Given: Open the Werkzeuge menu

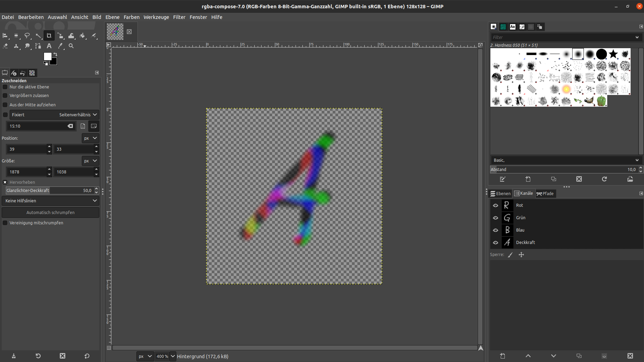Looking at the screenshot, I should click(x=156, y=17).
